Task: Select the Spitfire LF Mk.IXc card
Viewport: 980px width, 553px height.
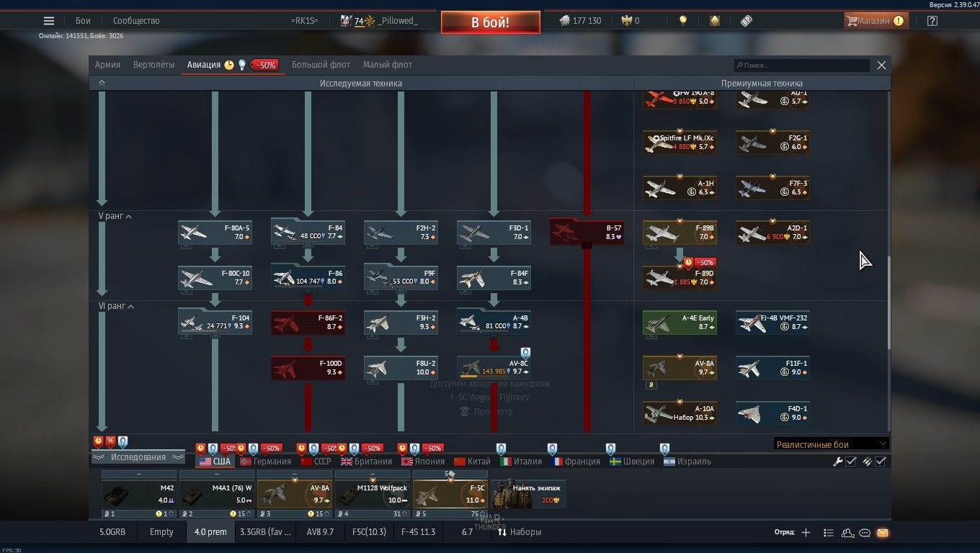Action: click(680, 143)
